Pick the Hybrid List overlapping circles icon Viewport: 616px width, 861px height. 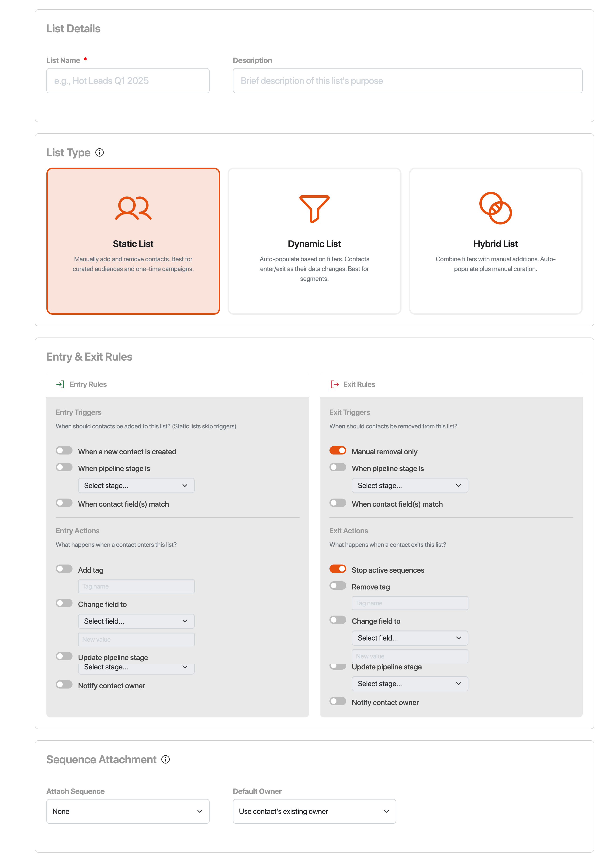coord(495,208)
